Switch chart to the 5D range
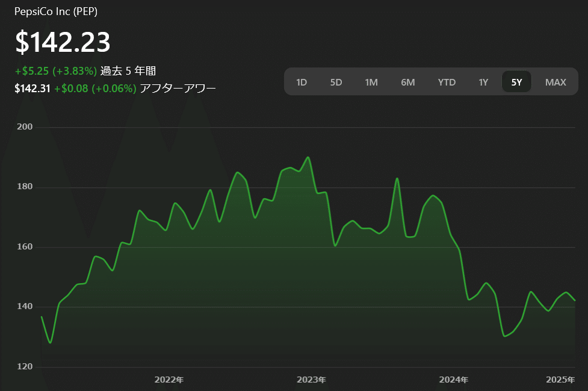Screen dimensions: 588x391 336,82
